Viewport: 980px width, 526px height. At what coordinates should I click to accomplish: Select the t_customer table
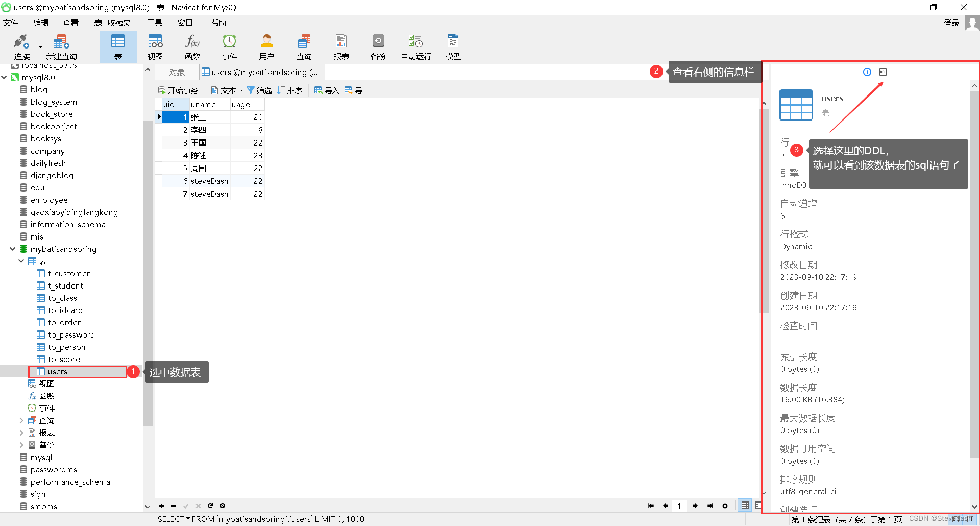69,273
